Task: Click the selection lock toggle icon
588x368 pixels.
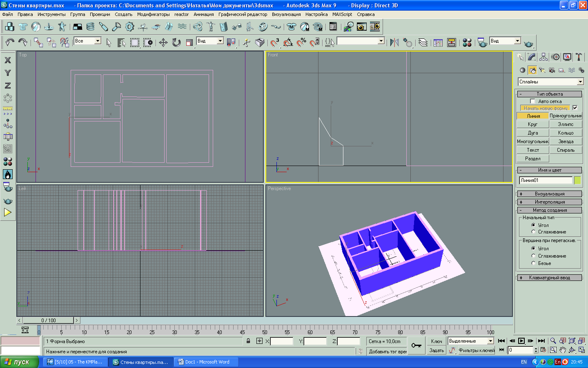Action: click(x=248, y=341)
